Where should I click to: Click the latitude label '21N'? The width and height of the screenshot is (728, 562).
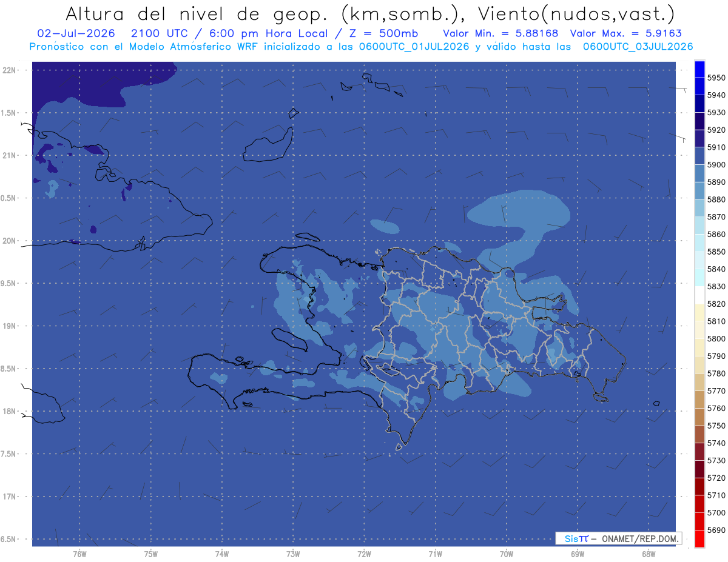click(10, 156)
